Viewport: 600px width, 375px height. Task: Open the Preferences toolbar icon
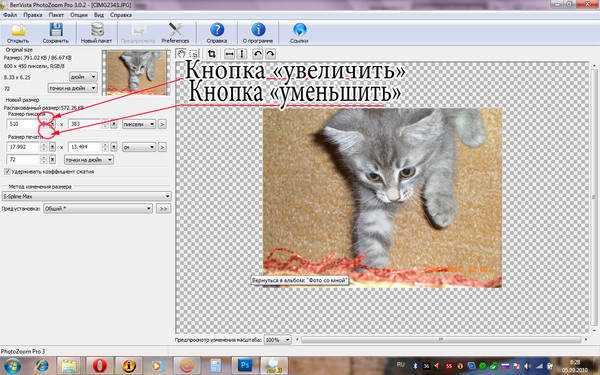coord(175,33)
